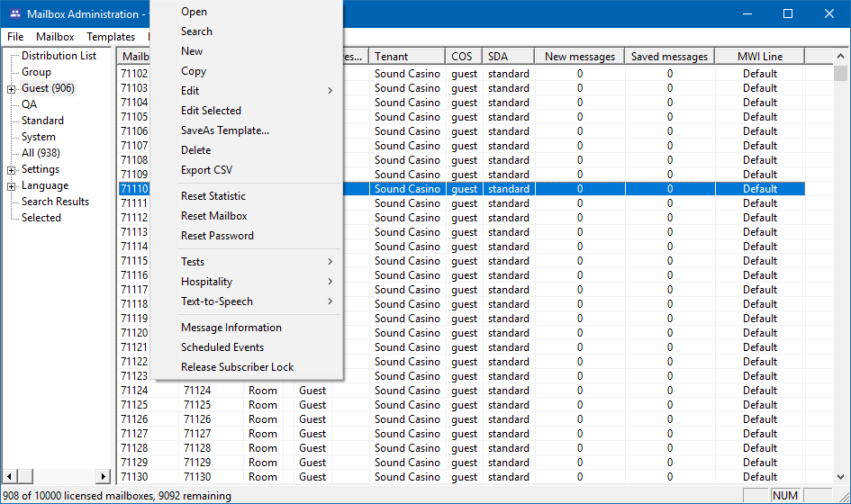The height and width of the screenshot is (504, 851).
Task: Open the Templates menu in menu bar
Action: pyautogui.click(x=111, y=37)
